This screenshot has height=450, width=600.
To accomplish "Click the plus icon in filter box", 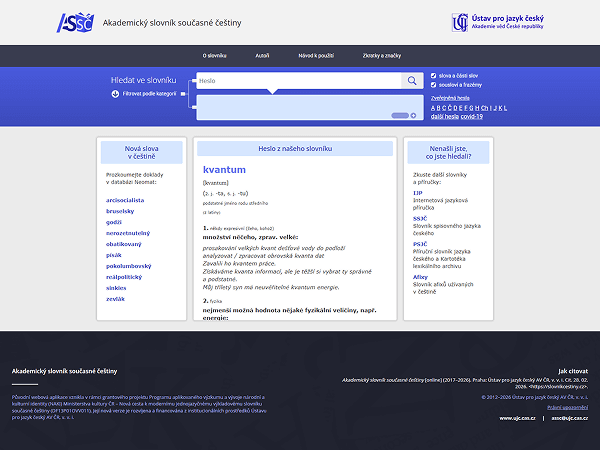I will pos(413,116).
